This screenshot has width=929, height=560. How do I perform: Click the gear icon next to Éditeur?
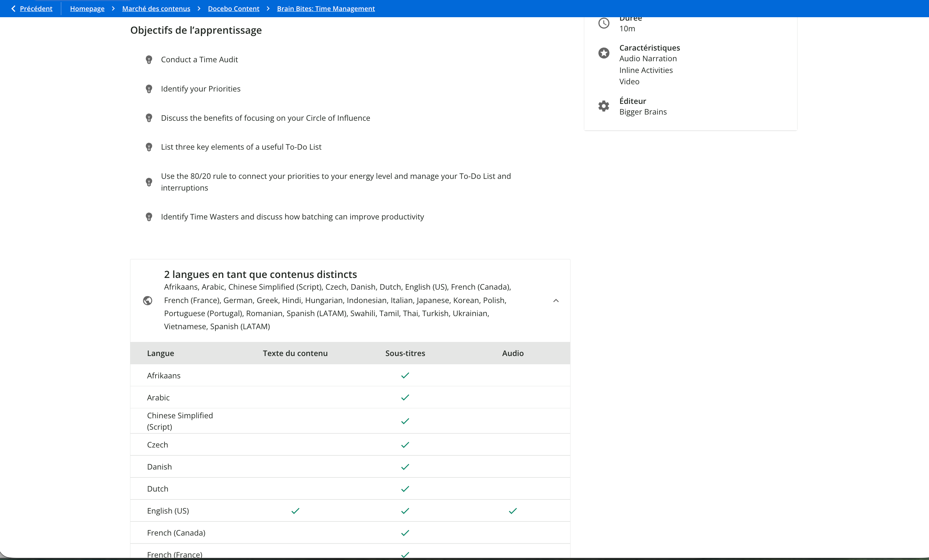click(604, 106)
